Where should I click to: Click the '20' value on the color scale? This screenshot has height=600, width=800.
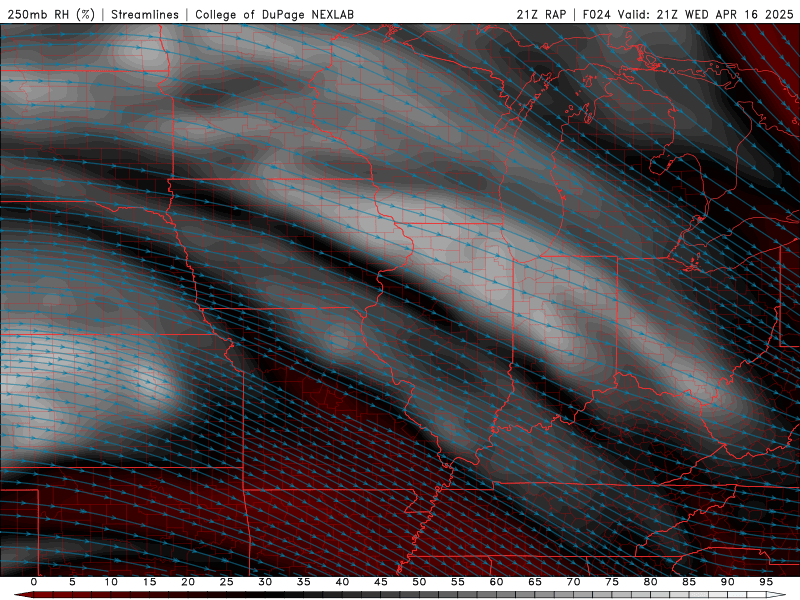(x=188, y=582)
